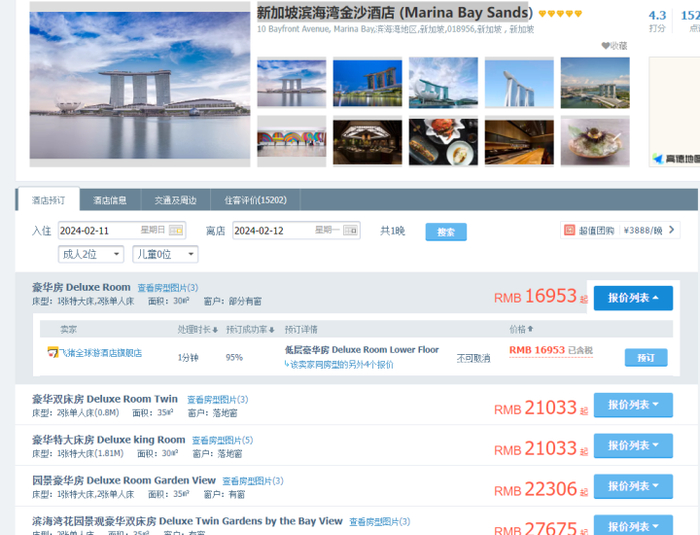View 查看房型图片(3) for Deluxe Room Twin
Viewport: 700px width, 535px height.
tap(217, 399)
